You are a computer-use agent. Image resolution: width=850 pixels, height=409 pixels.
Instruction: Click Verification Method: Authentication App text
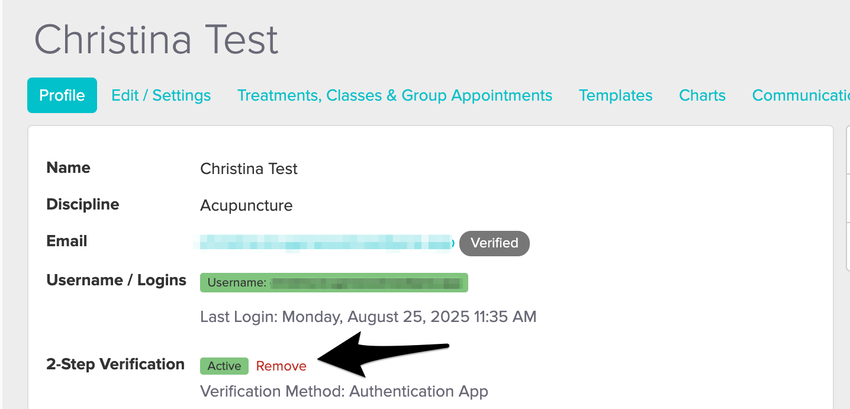[x=344, y=391]
